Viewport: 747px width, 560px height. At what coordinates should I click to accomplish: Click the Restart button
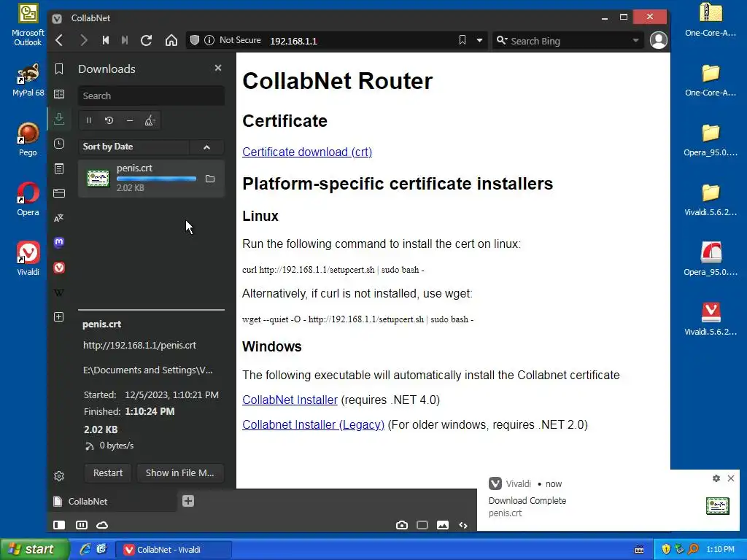point(108,472)
